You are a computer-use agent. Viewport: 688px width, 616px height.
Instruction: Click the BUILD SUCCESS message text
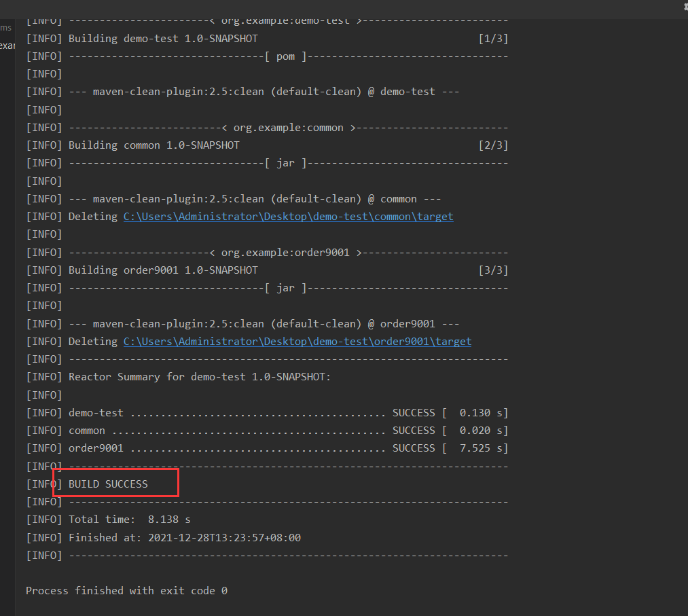pyautogui.click(x=108, y=484)
